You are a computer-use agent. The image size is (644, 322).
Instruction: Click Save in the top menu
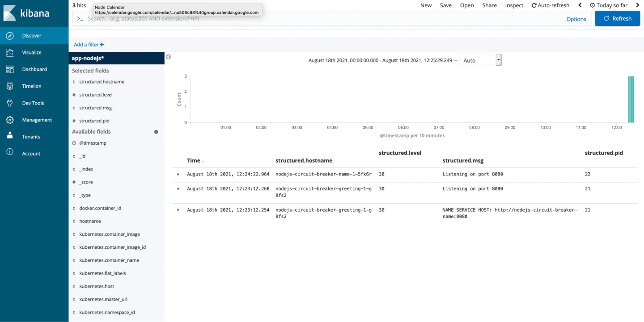click(445, 5)
